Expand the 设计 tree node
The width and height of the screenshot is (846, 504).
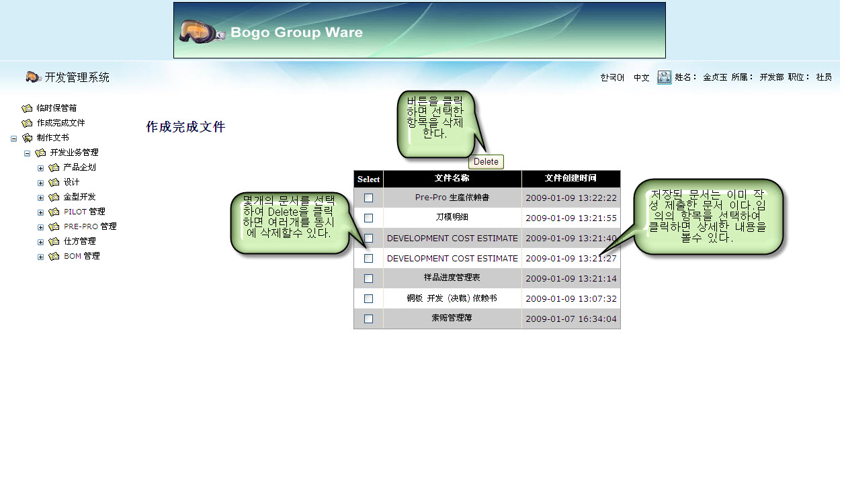point(40,183)
